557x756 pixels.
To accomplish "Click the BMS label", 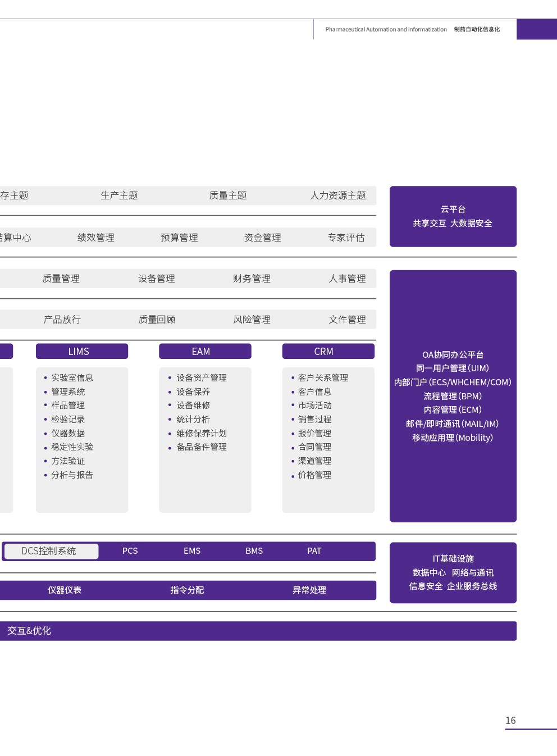I will pos(254,551).
